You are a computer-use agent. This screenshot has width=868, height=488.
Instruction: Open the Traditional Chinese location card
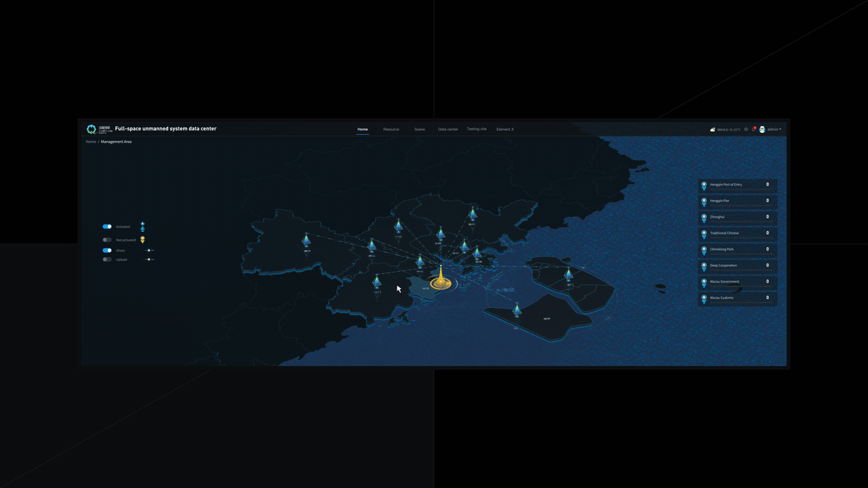[738, 234]
